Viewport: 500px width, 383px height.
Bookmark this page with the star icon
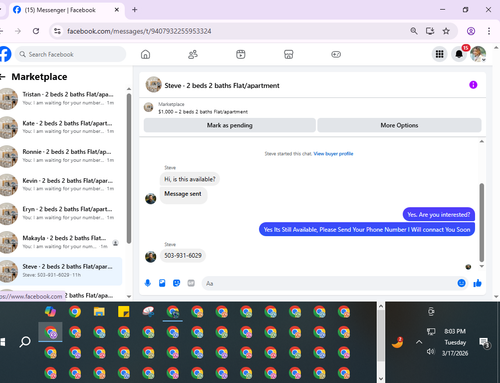pyautogui.click(x=446, y=31)
